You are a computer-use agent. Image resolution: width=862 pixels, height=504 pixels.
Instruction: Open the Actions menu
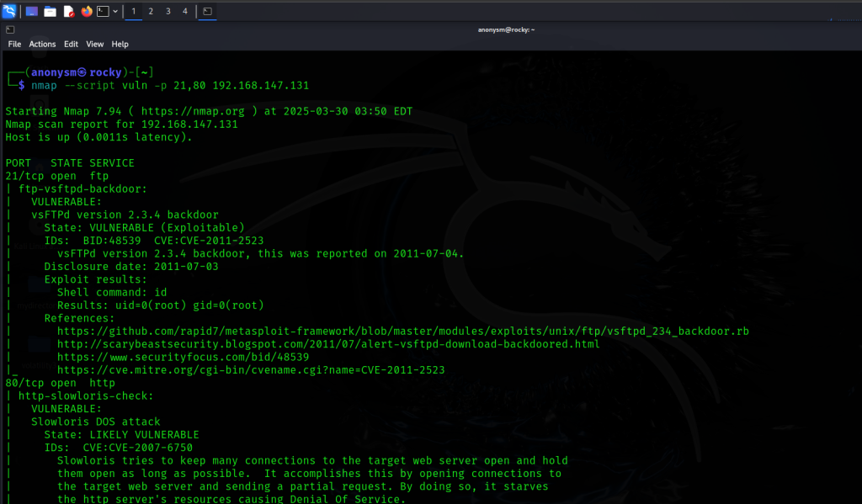(42, 44)
